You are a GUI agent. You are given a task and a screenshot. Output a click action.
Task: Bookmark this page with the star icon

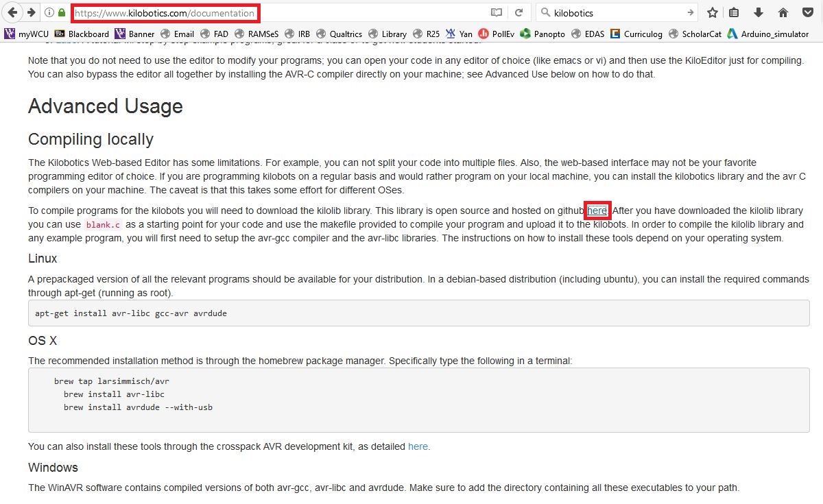click(713, 13)
